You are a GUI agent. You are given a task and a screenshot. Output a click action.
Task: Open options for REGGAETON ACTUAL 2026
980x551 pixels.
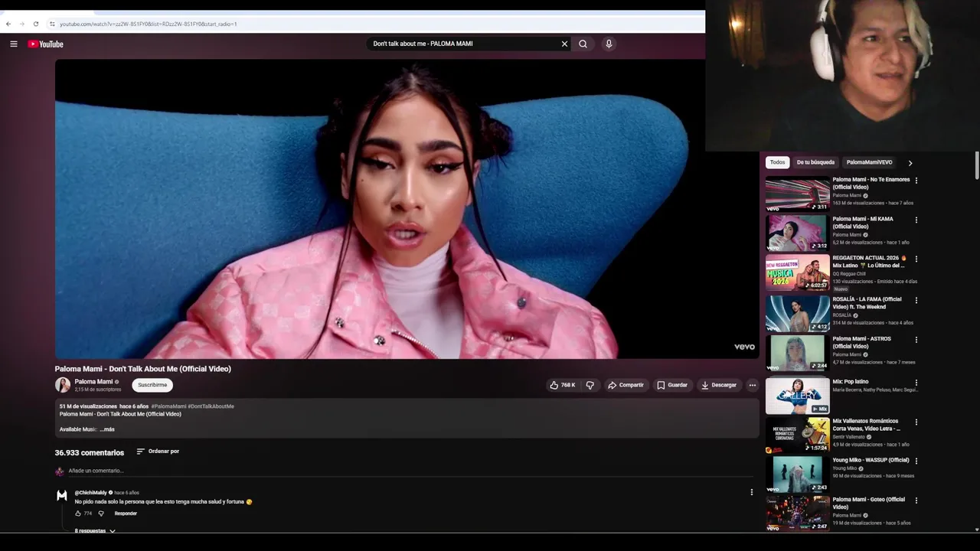pos(916,259)
